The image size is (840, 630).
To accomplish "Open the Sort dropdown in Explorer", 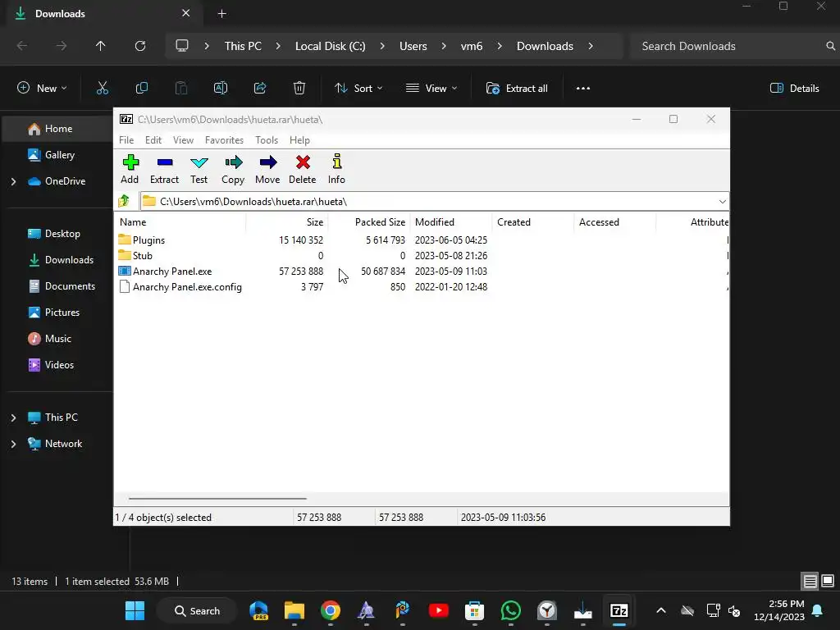I will 358,88.
